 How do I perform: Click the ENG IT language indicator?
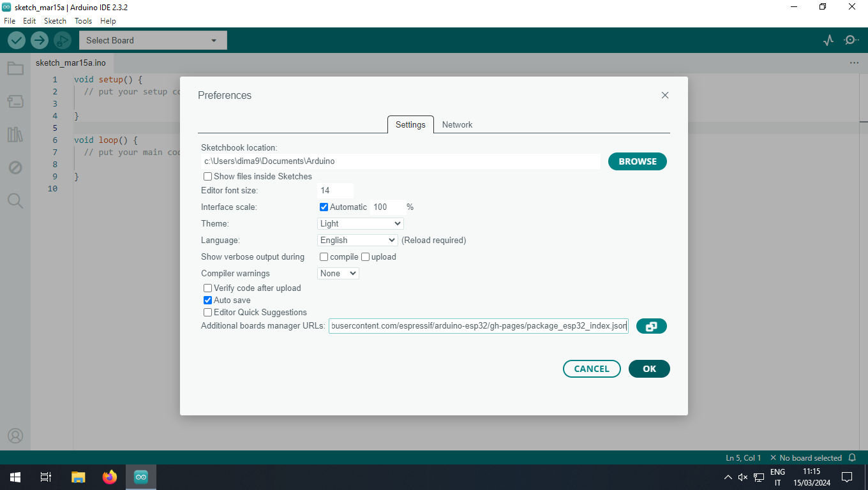[777, 477]
